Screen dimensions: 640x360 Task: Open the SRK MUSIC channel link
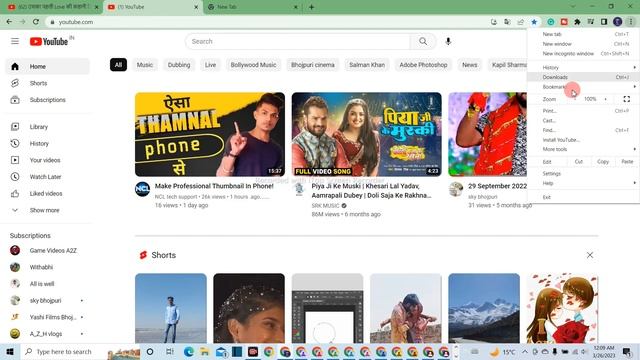click(x=325, y=206)
